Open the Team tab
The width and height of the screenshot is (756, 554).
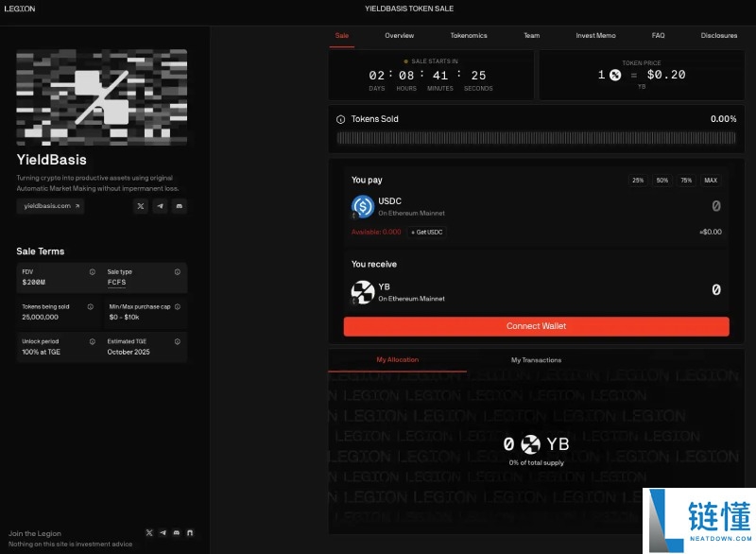pyautogui.click(x=532, y=36)
